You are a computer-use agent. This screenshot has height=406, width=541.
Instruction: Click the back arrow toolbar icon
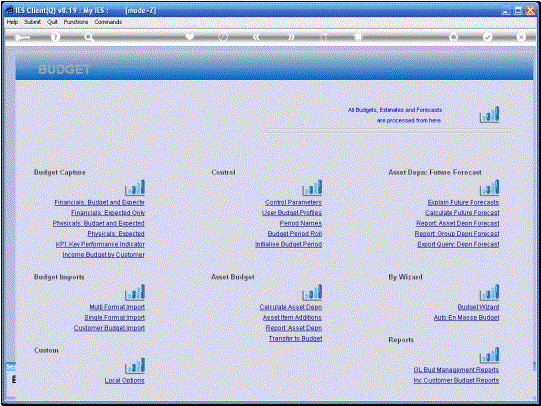(22, 37)
